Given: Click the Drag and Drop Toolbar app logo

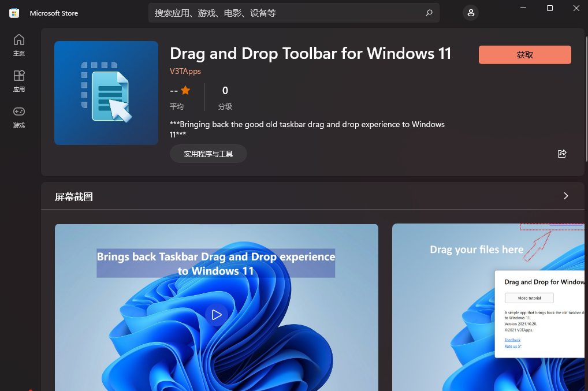Looking at the screenshot, I should pos(106,93).
